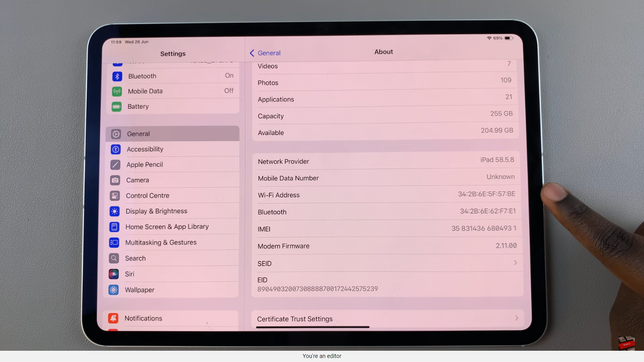Open Siri settings
Viewport: 644px width, 362px height.
(x=171, y=274)
